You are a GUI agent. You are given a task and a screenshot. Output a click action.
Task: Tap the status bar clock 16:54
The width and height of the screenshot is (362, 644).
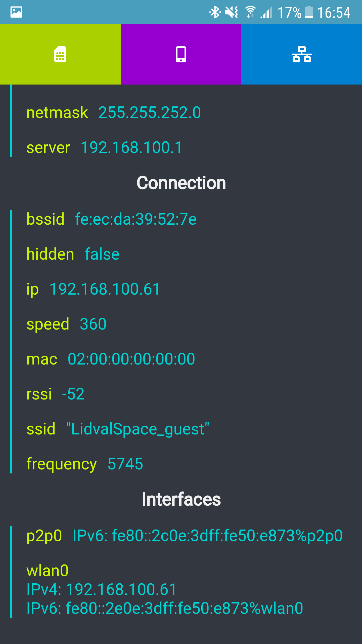(x=334, y=13)
